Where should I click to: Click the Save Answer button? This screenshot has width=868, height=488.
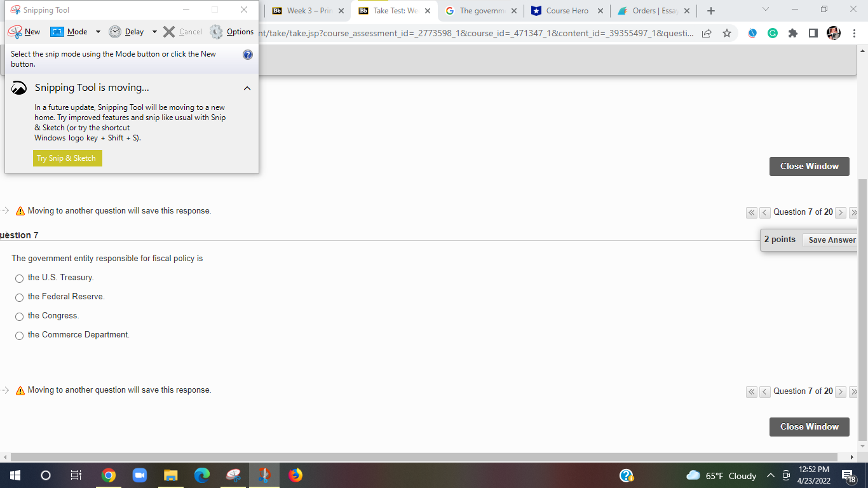pyautogui.click(x=833, y=240)
